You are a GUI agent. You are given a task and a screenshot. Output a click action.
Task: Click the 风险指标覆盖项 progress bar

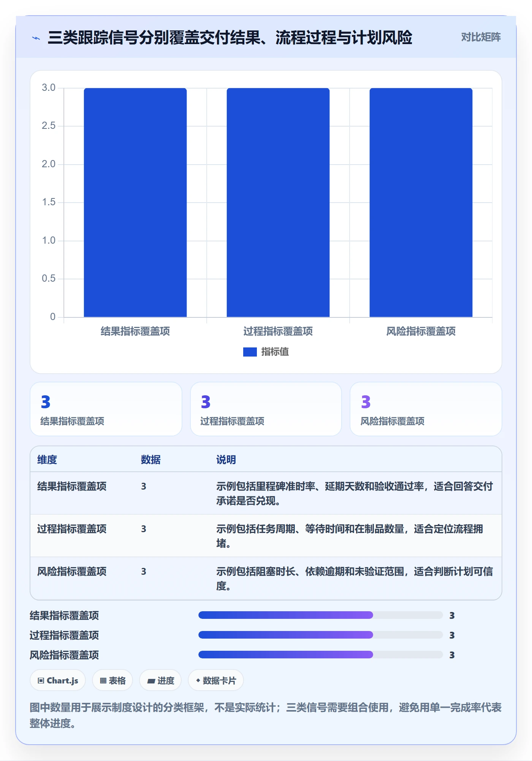pyautogui.click(x=321, y=655)
